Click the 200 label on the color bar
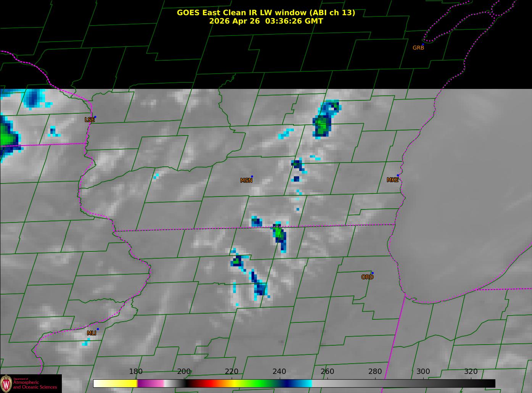532x393 pixels. tap(184, 372)
